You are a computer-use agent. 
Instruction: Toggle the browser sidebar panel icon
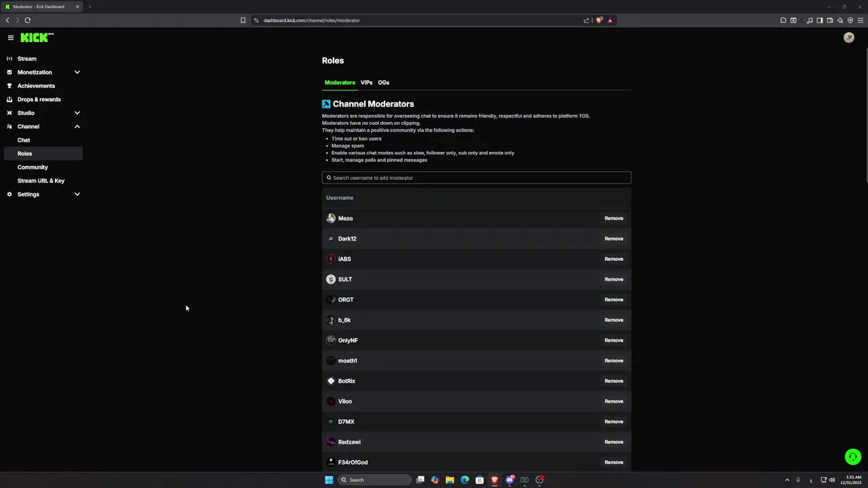point(819,20)
